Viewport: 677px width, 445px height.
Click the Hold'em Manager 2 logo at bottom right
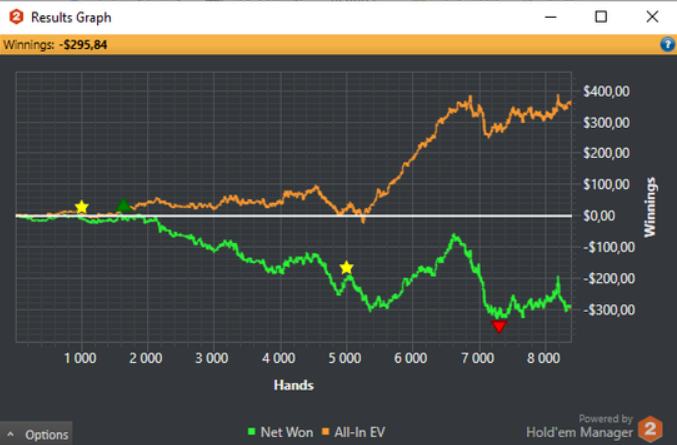[650, 429]
